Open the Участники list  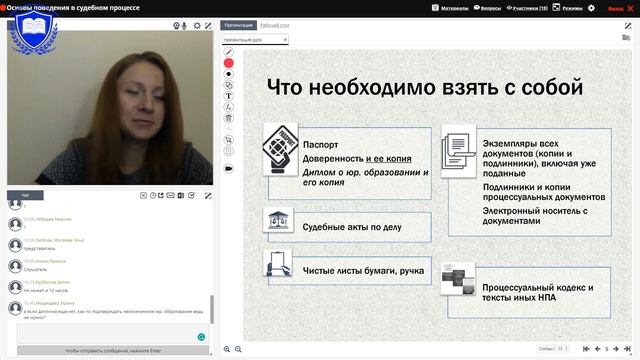[x=527, y=8]
